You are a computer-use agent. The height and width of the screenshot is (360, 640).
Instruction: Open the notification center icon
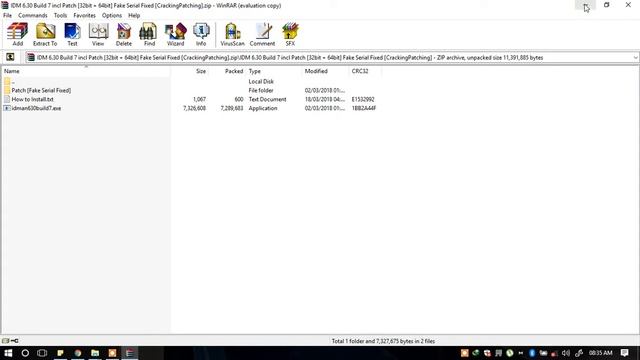coord(624,353)
